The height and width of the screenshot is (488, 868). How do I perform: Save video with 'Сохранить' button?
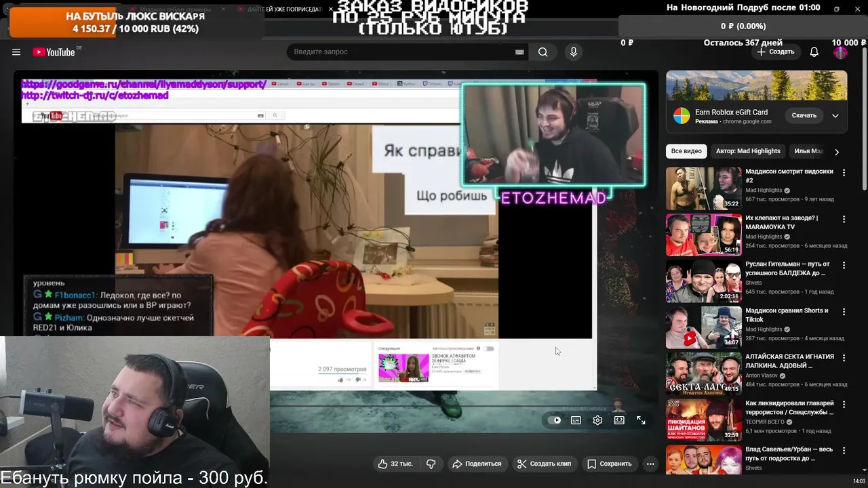click(609, 464)
